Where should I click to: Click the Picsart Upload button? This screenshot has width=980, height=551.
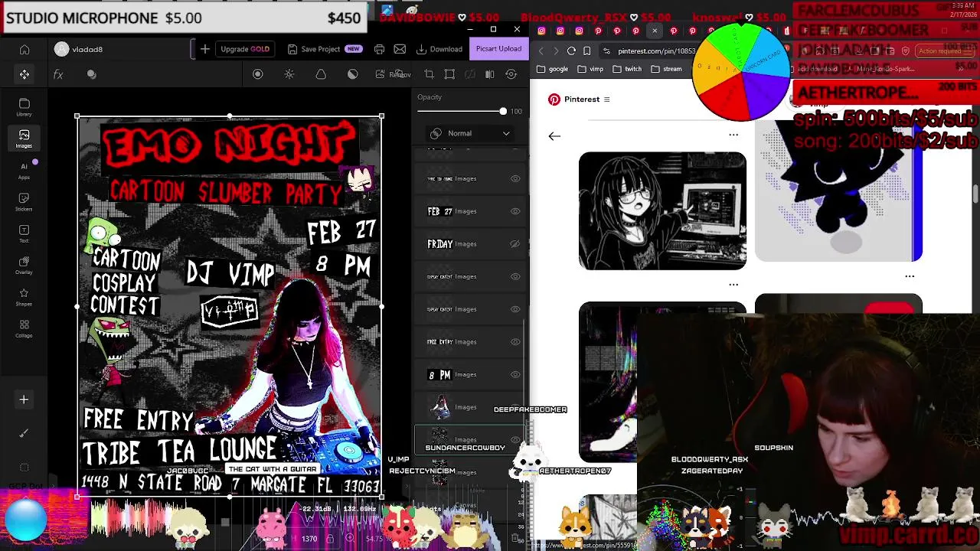498,49
